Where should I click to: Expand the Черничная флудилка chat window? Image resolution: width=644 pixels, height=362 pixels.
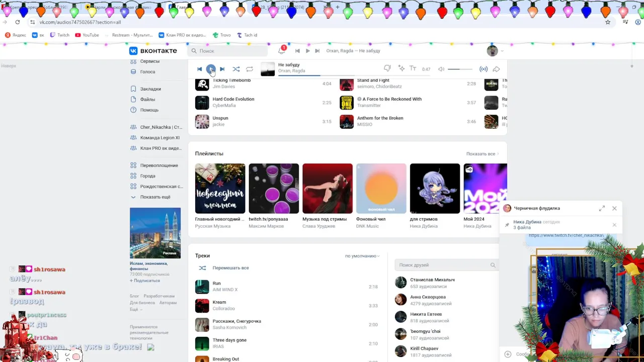tap(602, 208)
